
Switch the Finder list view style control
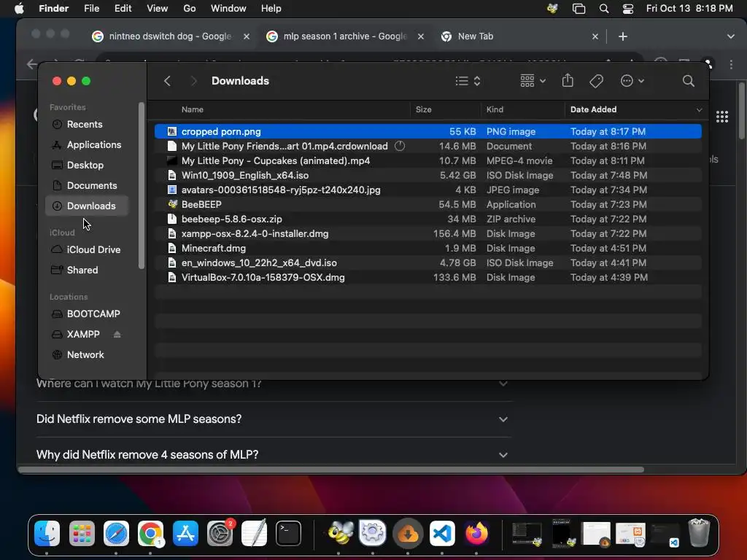coord(468,81)
